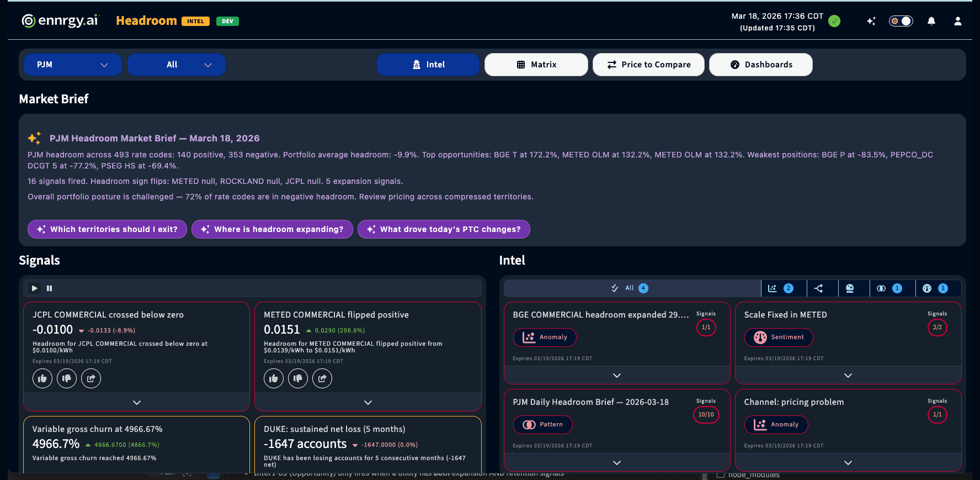Switch to the Matrix tab

(536, 65)
